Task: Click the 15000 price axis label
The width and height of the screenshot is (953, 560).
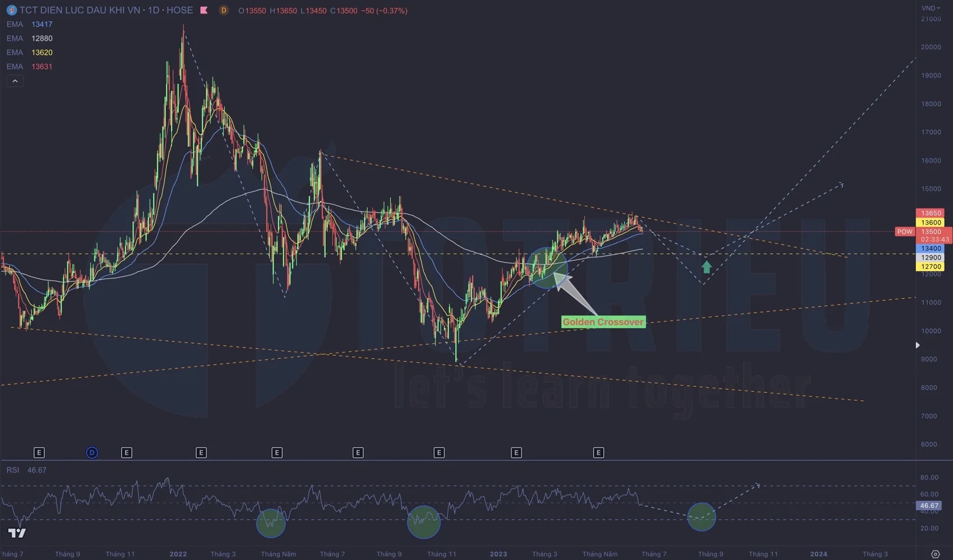Action: tap(931, 189)
